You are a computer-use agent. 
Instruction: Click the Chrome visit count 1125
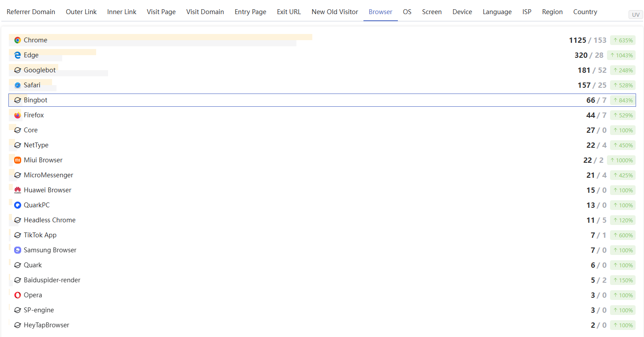[x=577, y=40]
